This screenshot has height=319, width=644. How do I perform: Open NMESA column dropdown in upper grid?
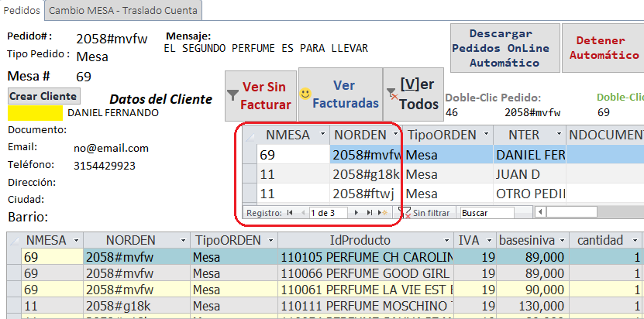pos(322,135)
